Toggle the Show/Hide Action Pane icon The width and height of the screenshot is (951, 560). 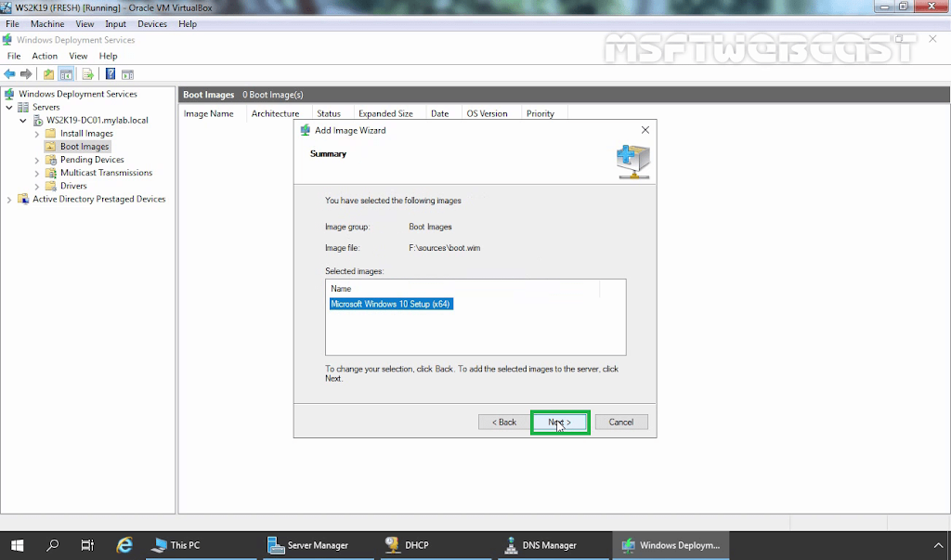127,74
